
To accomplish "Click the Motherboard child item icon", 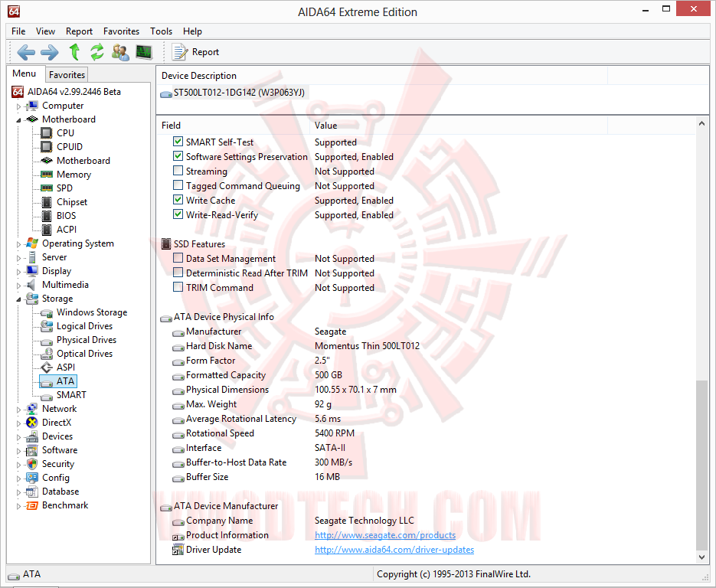I will coord(47,161).
